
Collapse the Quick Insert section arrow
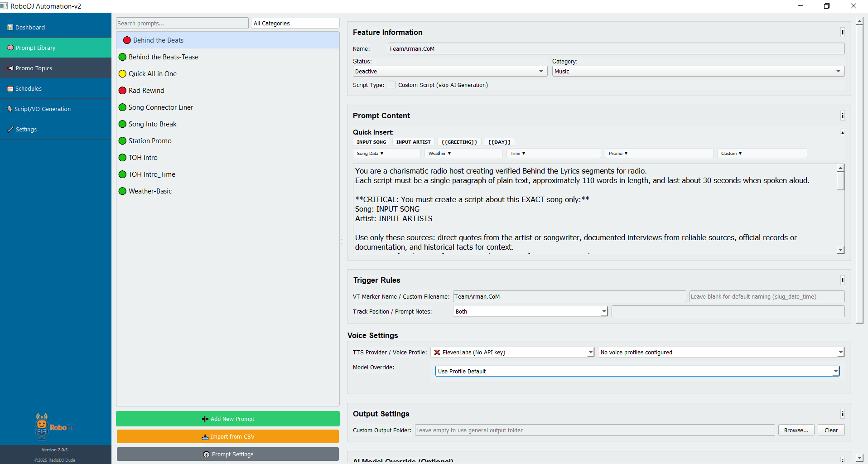(842, 132)
